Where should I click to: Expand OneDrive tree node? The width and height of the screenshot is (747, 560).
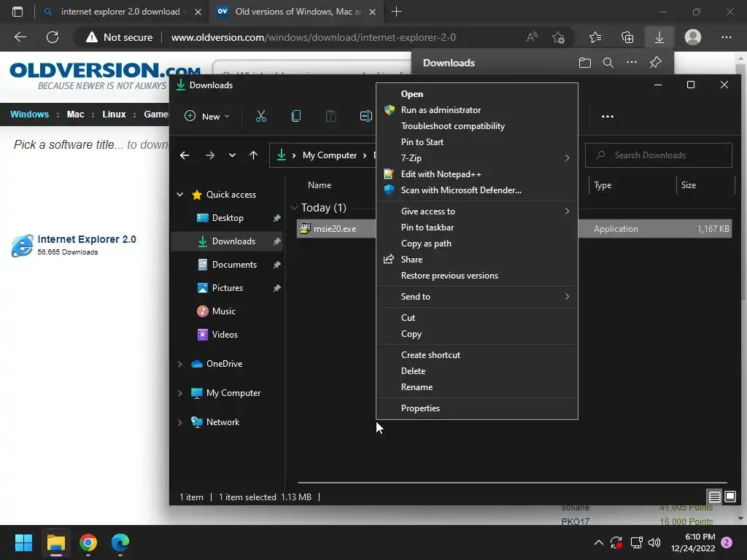click(x=180, y=364)
